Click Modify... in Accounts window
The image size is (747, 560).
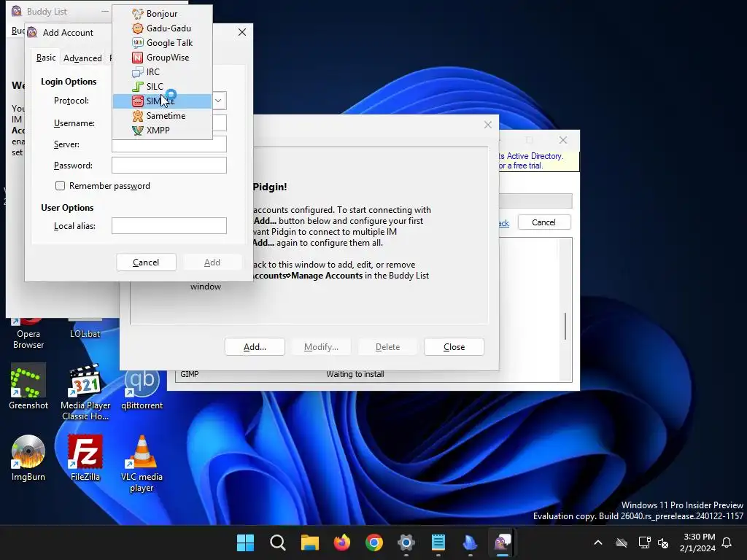321,347
